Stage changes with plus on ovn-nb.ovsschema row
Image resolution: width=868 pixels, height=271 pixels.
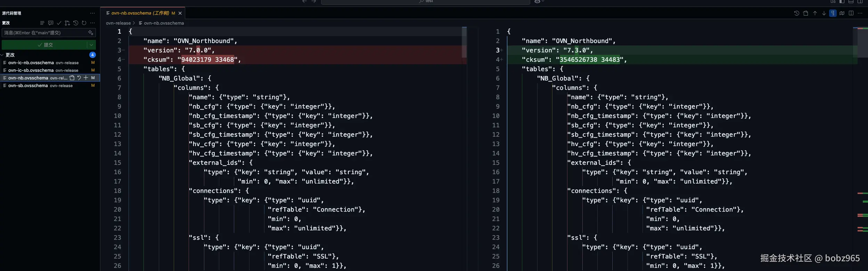86,78
